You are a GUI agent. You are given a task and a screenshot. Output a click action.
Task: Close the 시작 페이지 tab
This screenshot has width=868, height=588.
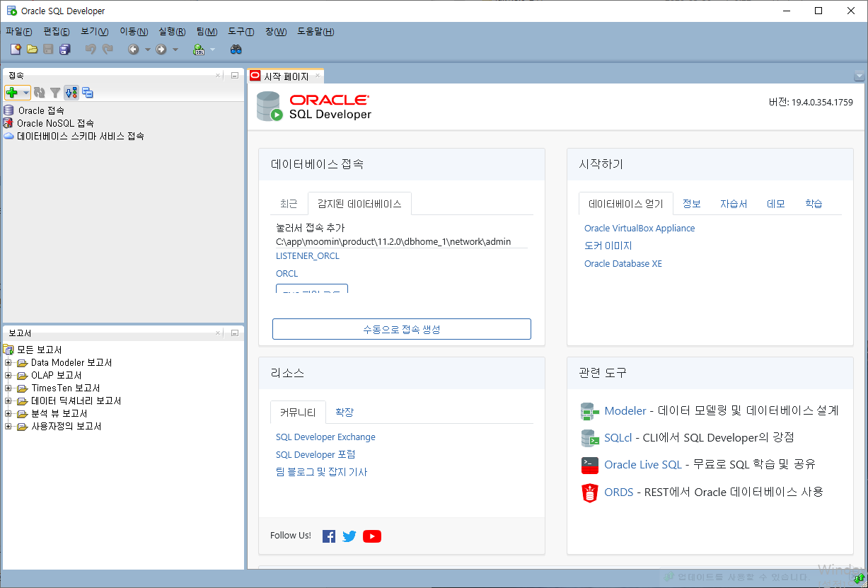[318, 76]
